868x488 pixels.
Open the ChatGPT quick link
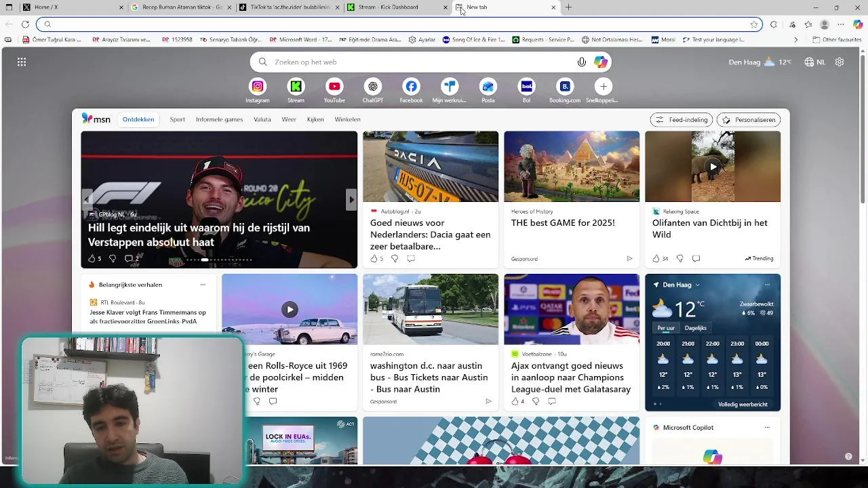(x=372, y=87)
